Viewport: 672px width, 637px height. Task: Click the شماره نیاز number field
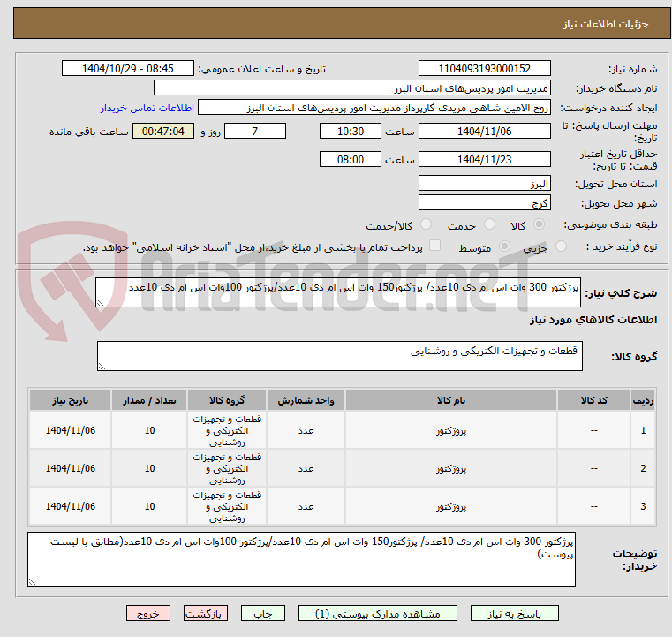(484, 69)
